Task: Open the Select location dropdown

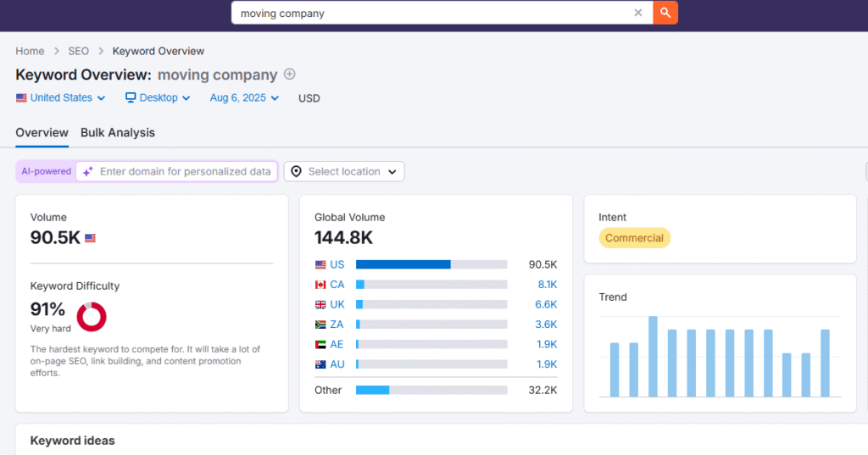Action: [x=344, y=172]
